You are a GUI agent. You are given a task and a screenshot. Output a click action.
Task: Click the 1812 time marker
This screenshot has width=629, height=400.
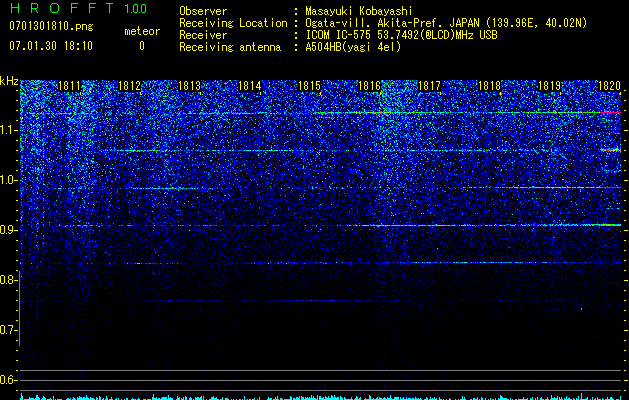(129, 86)
